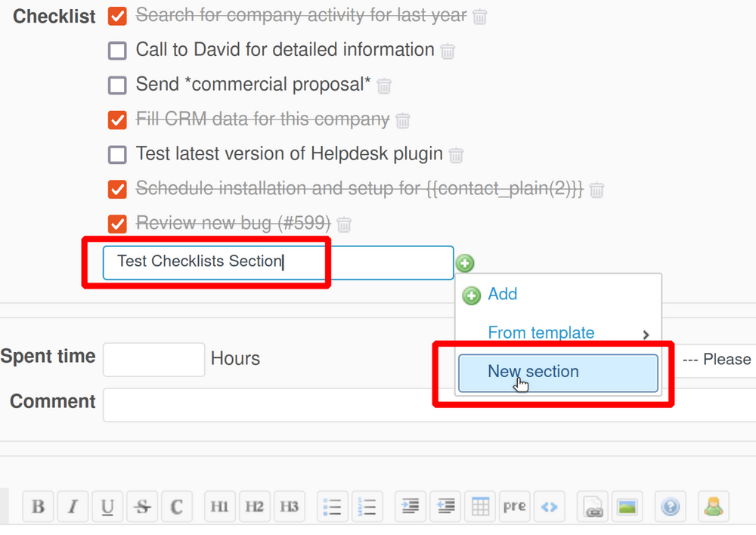Select the strikethrough formatting icon
This screenshot has height=535, width=756.
pyautogui.click(x=142, y=506)
